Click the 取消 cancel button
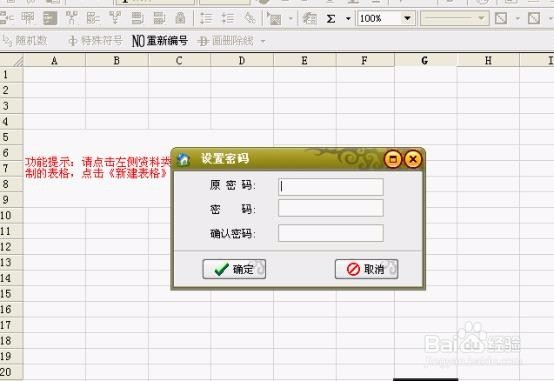The width and height of the screenshot is (554, 381). [x=366, y=269]
